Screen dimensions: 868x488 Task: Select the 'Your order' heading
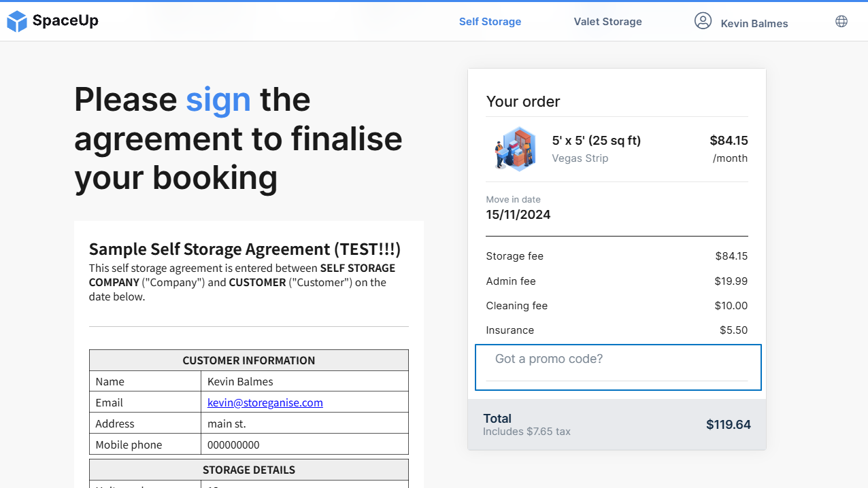[x=523, y=101]
